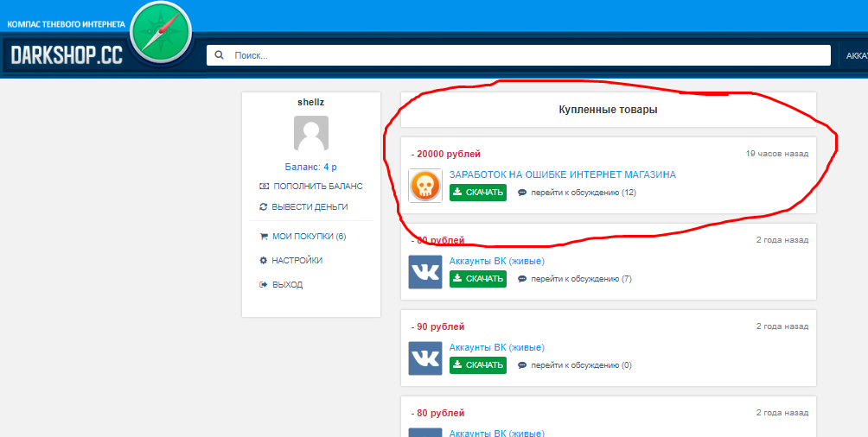Go to discussion with 12 comments
Viewport: 868px width, 437px height.
point(584,193)
